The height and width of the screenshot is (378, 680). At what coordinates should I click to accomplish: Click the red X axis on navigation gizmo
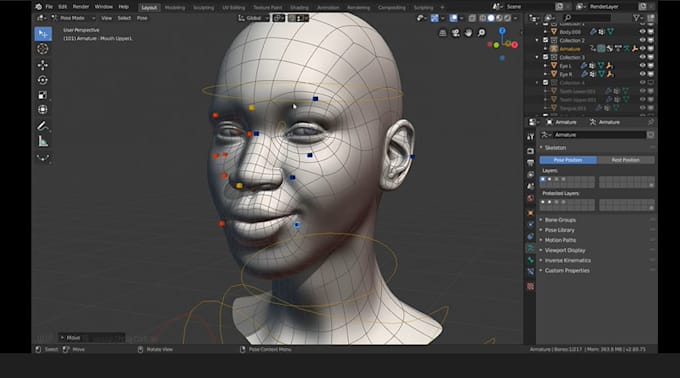click(515, 45)
